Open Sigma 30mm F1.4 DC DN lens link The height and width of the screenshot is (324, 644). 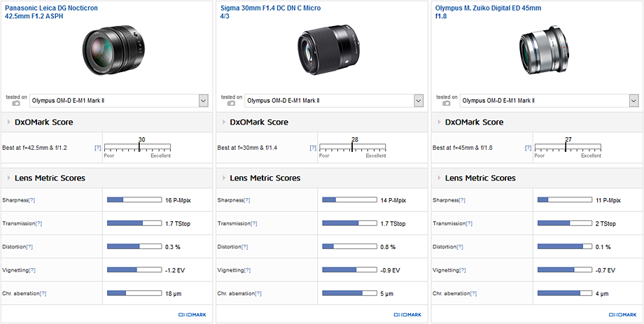point(271,13)
